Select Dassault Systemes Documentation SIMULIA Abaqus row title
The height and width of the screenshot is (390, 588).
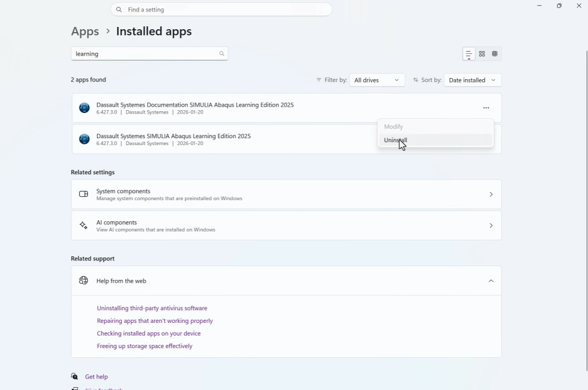tap(195, 105)
